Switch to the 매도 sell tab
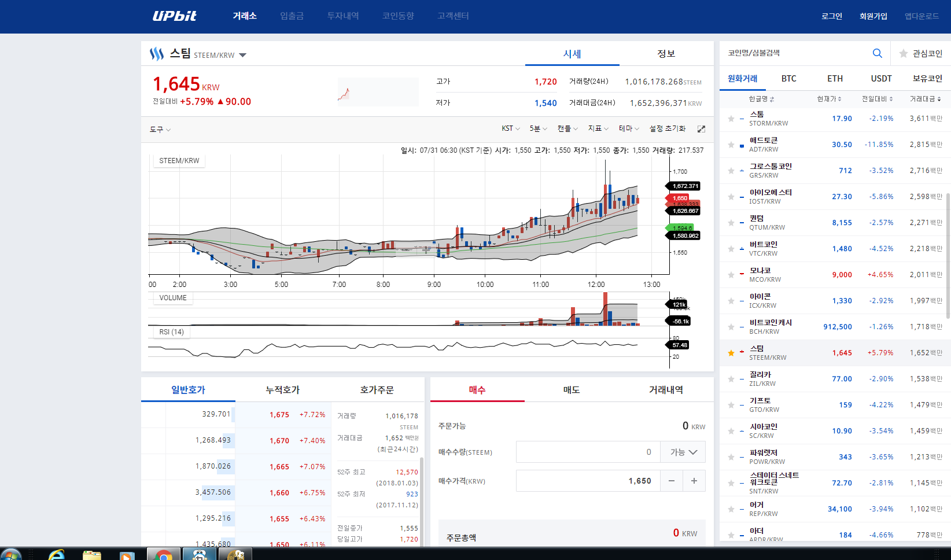This screenshot has height=560, width=951. [572, 390]
